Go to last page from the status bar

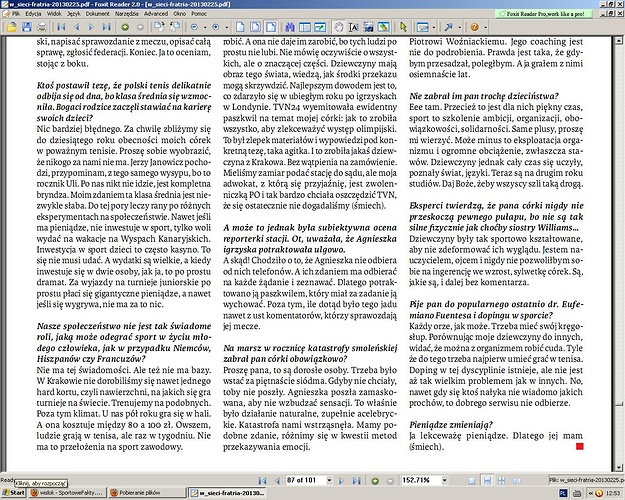coord(356,481)
